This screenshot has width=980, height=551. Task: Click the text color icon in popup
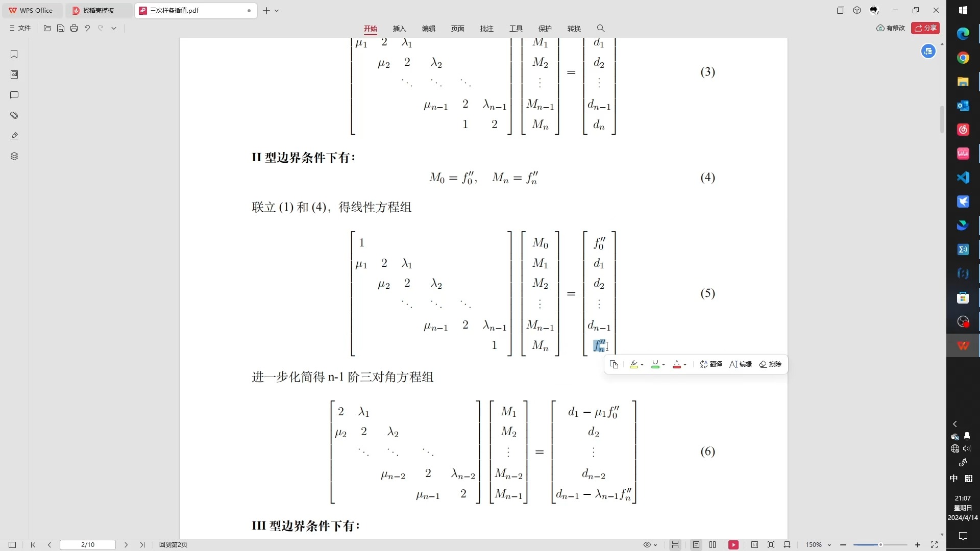(x=677, y=365)
